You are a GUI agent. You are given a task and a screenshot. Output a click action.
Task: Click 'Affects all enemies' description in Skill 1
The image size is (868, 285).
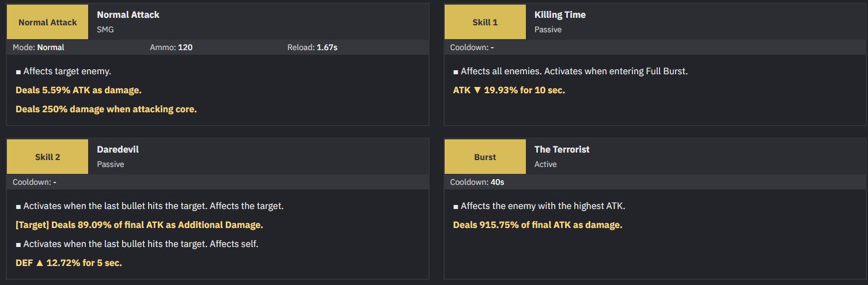(571, 71)
